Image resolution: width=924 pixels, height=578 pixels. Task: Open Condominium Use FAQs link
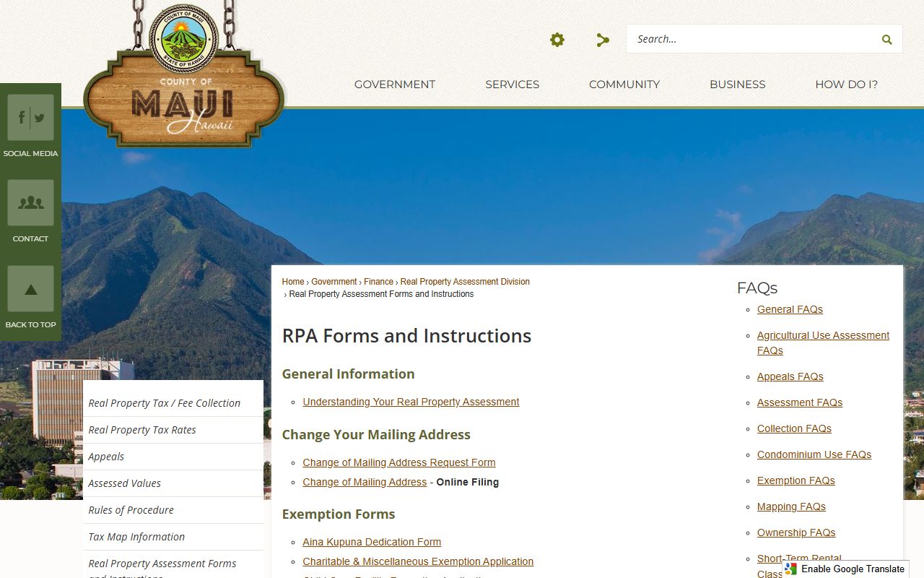[814, 454]
